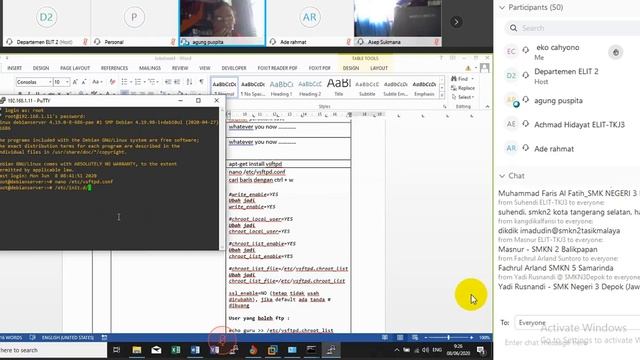Open the notification center icon
Screen dimensions: 640x360
(x=481, y=350)
